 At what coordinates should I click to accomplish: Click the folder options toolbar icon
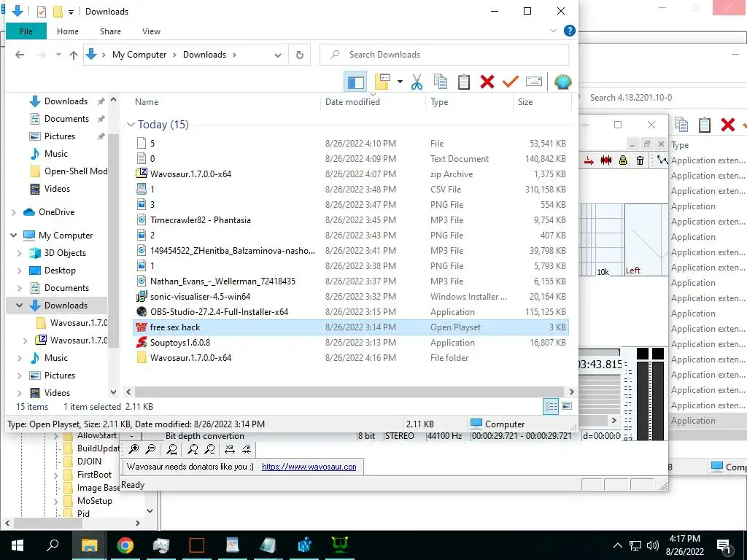click(382, 82)
